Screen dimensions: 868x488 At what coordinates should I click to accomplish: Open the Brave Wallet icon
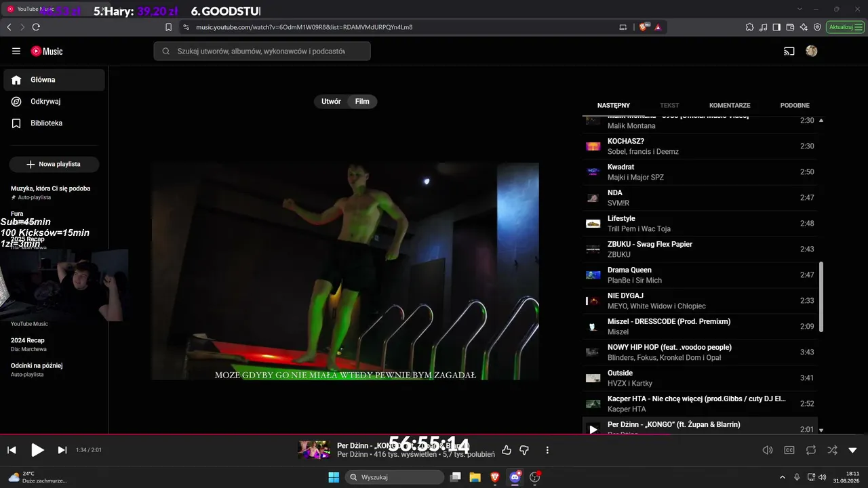click(x=790, y=27)
